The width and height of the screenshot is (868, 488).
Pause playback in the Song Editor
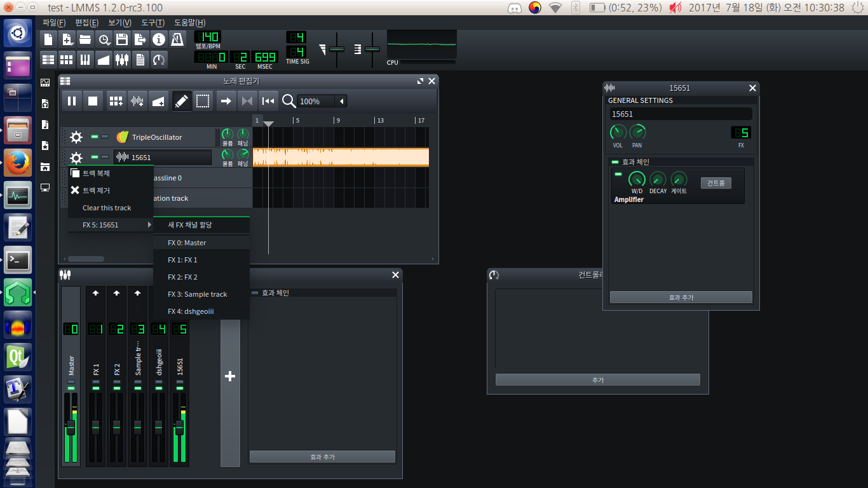tap(72, 100)
